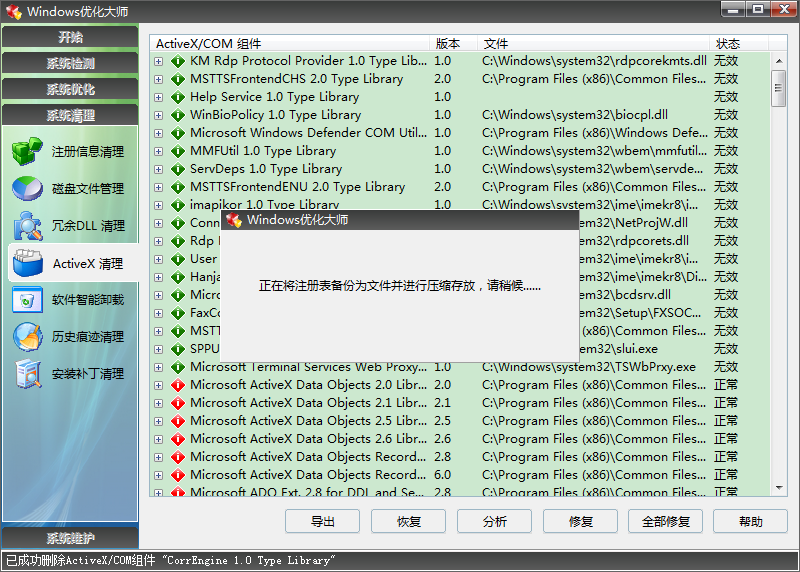
Task: Click green icon of Help Service 1.0 row
Action: tap(178, 97)
